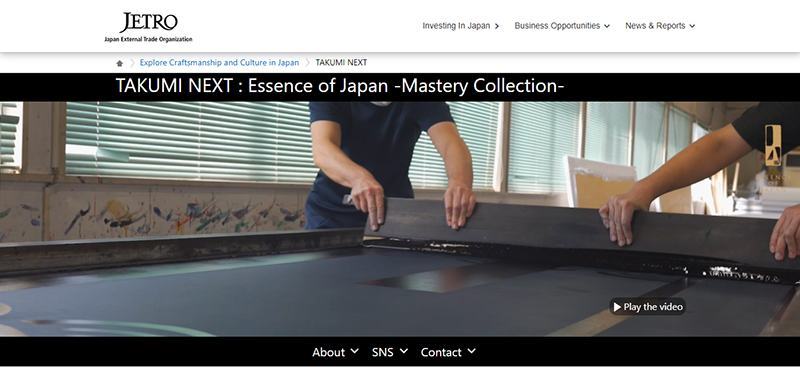Expand the chevron next to SNS
800x367 pixels.
[404, 351]
